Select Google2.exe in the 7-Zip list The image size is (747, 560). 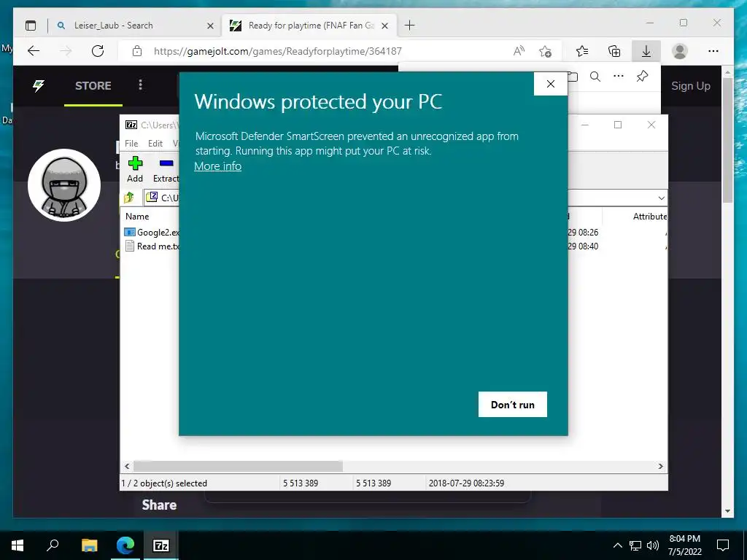(152, 233)
